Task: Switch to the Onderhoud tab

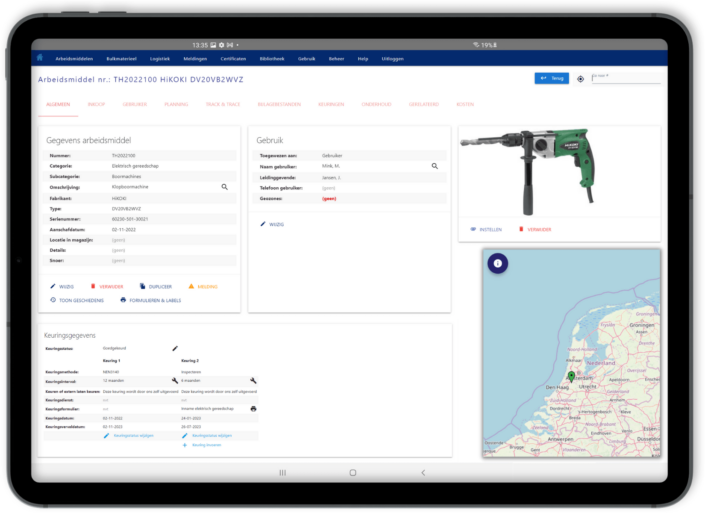Action: click(x=376, y=104)
